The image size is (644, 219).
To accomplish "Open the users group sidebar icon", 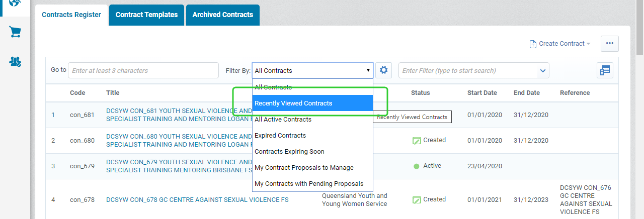I will click(15, 62).
